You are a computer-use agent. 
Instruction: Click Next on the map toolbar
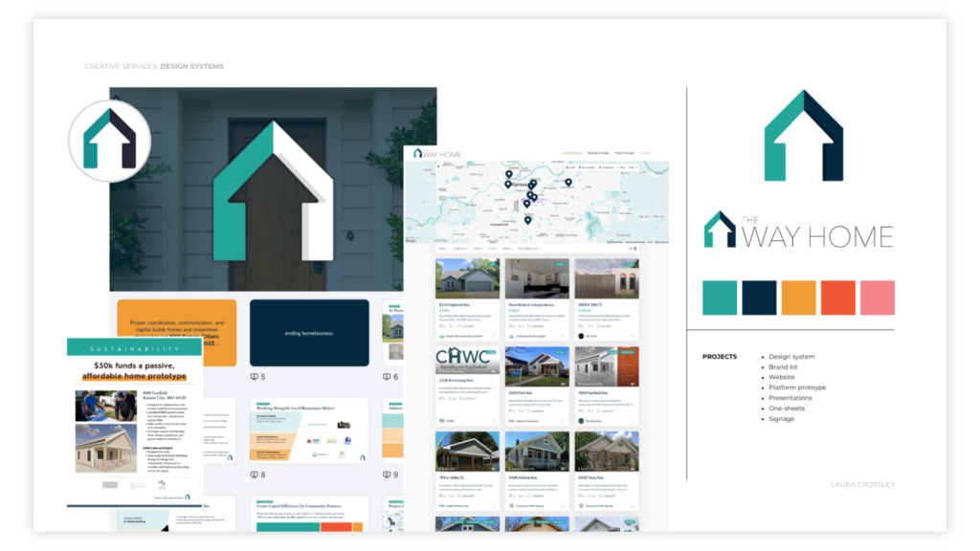[633, 167]
